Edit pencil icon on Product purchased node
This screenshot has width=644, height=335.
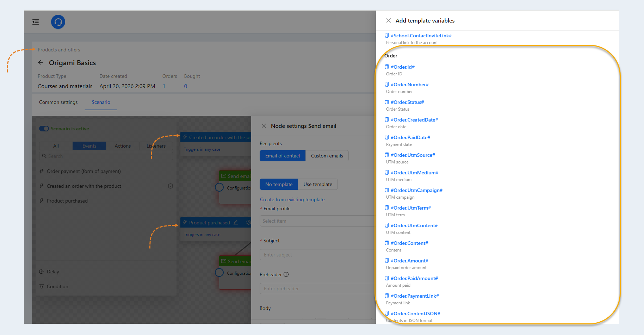(236, 222)
